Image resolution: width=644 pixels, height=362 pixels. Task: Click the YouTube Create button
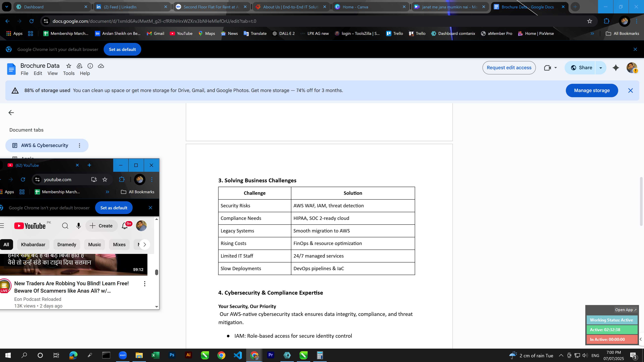(x=101, y=226)
